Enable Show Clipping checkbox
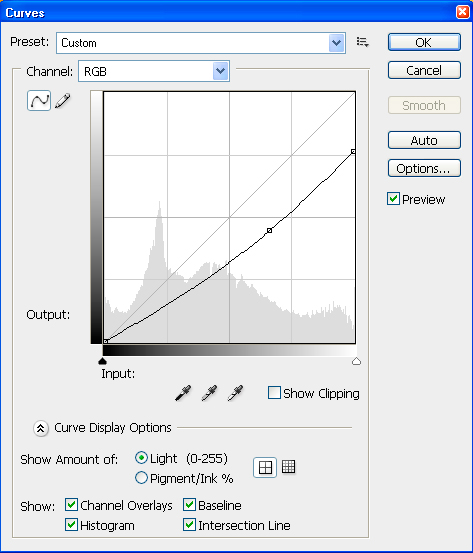Screen dimensions: 473x553 [274, 393]
